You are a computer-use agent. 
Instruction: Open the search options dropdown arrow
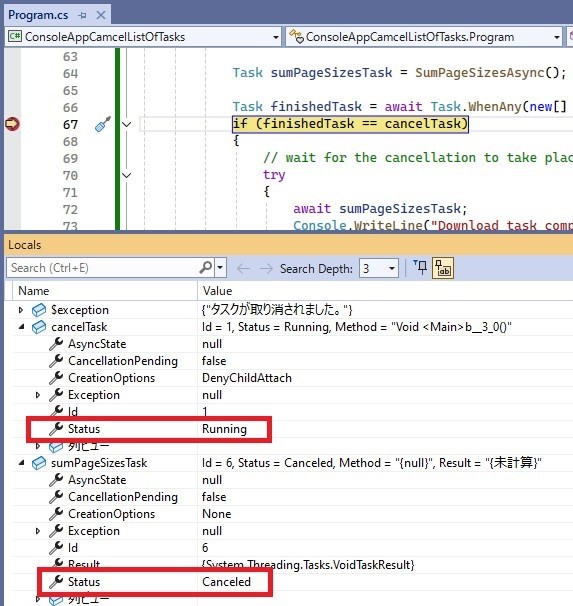pyautogui.click(x=220, y=267)
